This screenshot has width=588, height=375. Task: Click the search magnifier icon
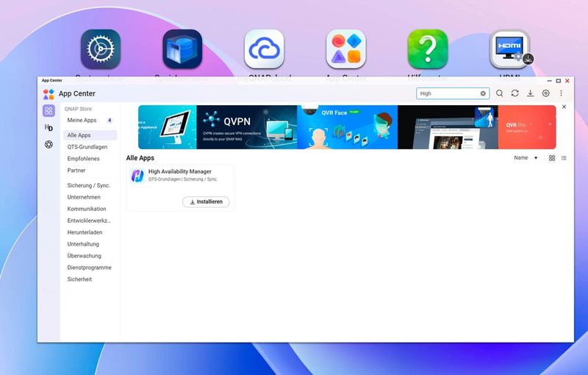[500, 93]
